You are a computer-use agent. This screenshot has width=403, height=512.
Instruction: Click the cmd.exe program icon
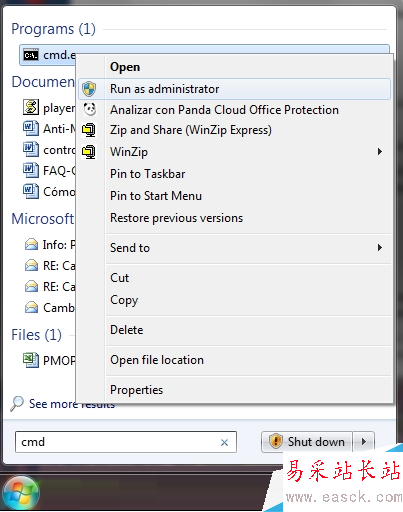tap(31, 55)
